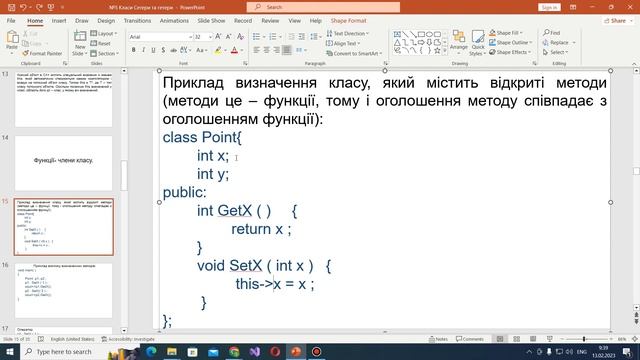The width and height of the screenshot is (640, 360).
Task: Select slide 14 thumbnail
Action: [x=64, y=163]
